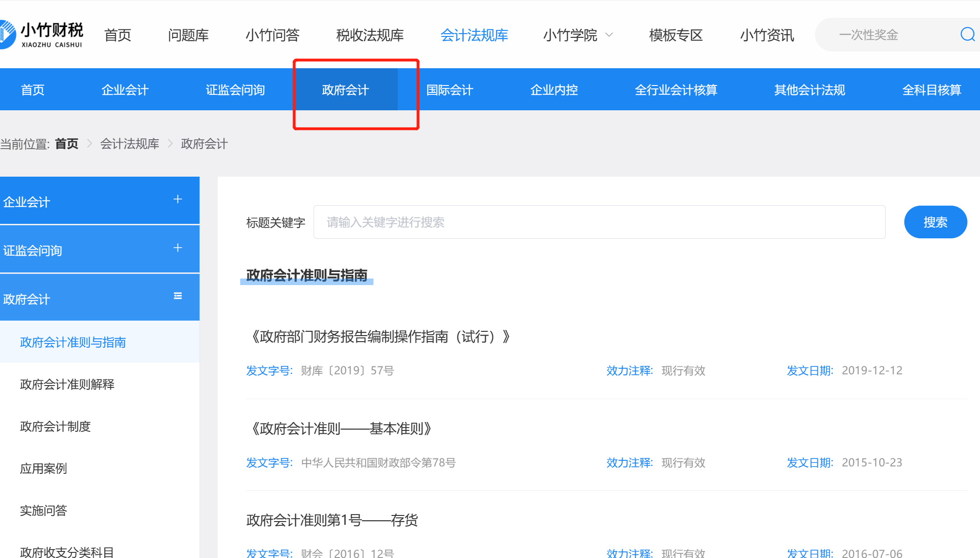The height and width of the screenshot is (558, 980).
Task: Open the 全科目核算 tab
Action: (x=931, y=90)
